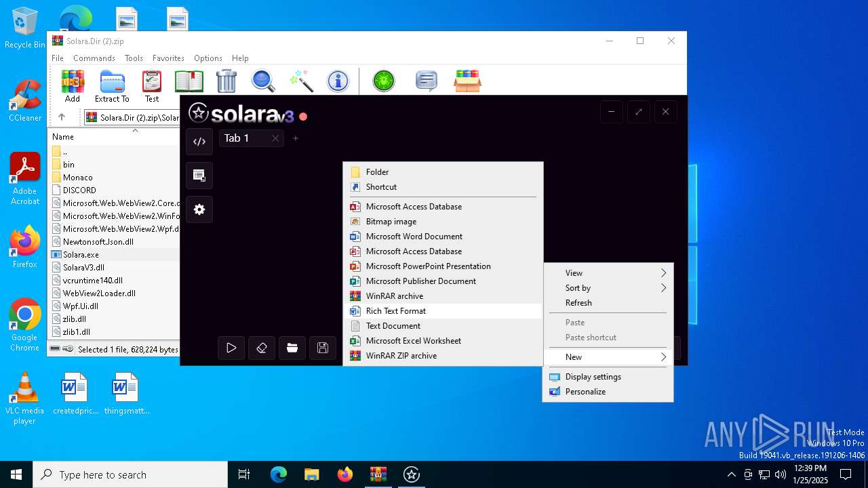This screenshot has width=868, height=488.
Task: Open the Wizard wand icon in WinRAR
Action: click(300, 81)
